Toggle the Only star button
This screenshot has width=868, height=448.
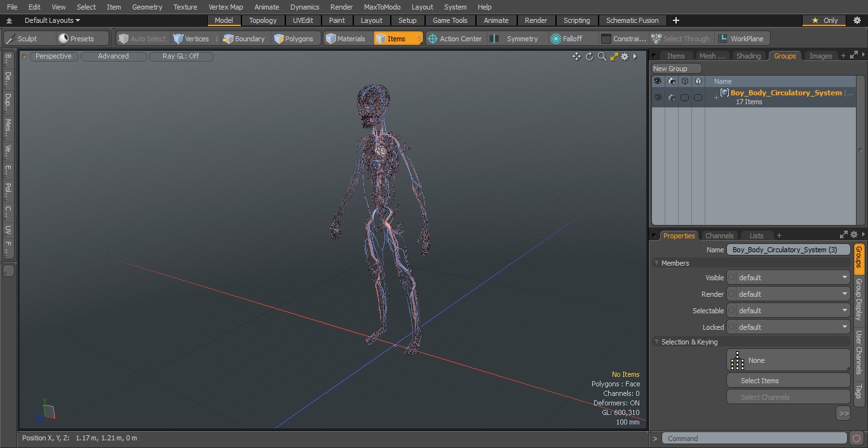tap(825, 20)
